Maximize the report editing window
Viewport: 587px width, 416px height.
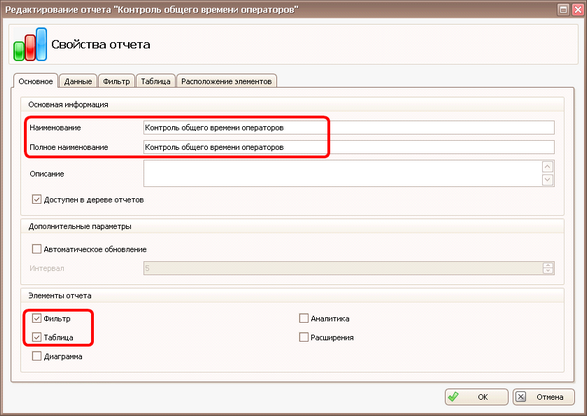[563, 9]
